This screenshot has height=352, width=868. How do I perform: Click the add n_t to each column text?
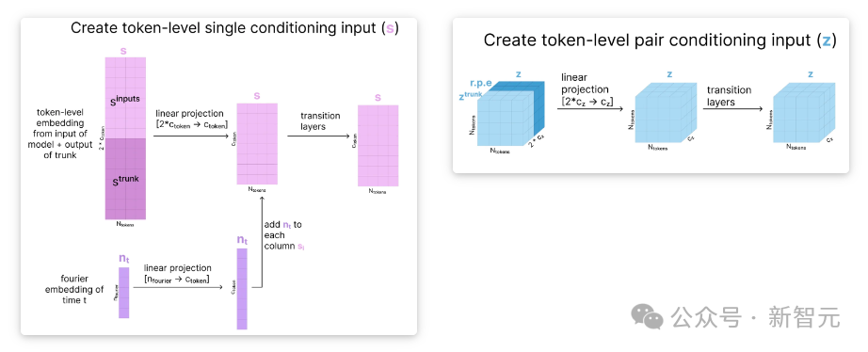click(x=283, y=235)
